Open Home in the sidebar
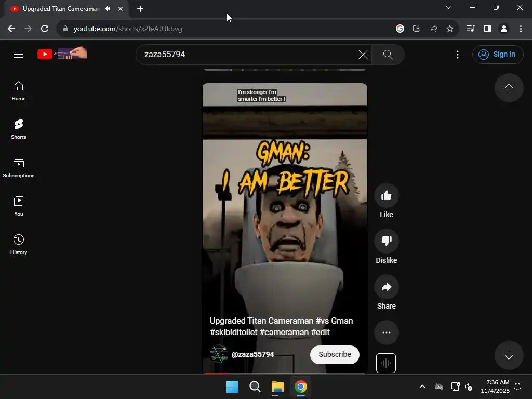The height and width of the screenshot is (399, 532). pyautogui.click(x=19, y=91)
